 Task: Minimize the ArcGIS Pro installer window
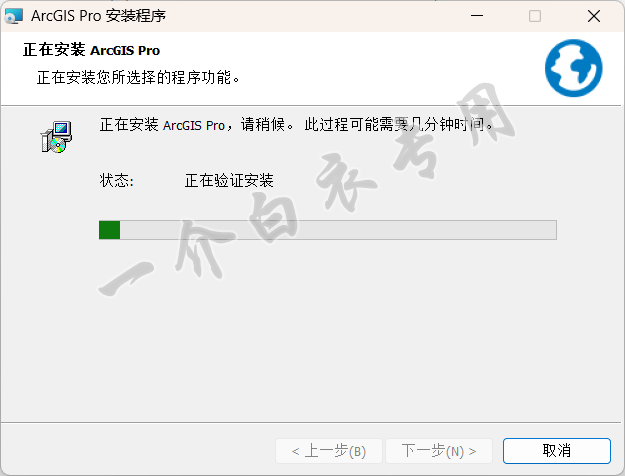point(477,16)
